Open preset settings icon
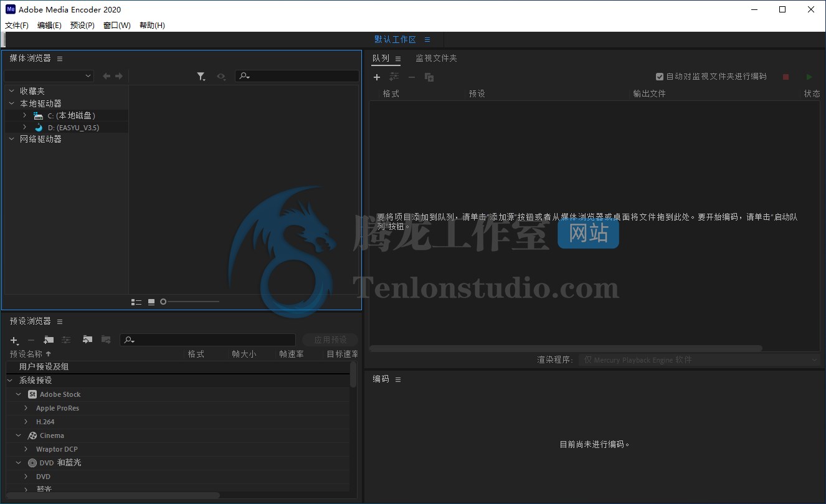Image resolution: width=826 pixels, height=504 pixels. [x=66, y=340]
